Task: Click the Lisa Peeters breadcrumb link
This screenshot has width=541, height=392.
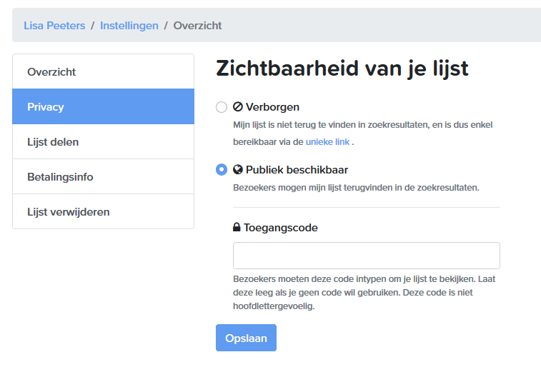Action: click(x=54, y=26)
